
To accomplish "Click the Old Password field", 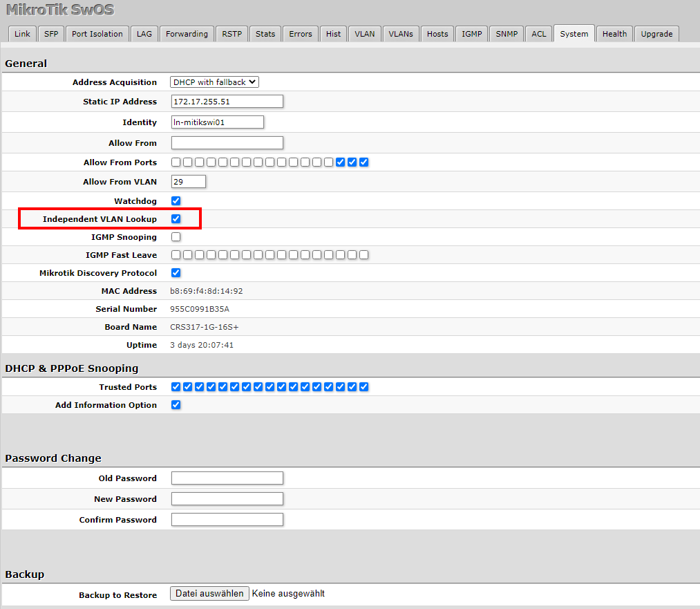I will tap(227, 478).
